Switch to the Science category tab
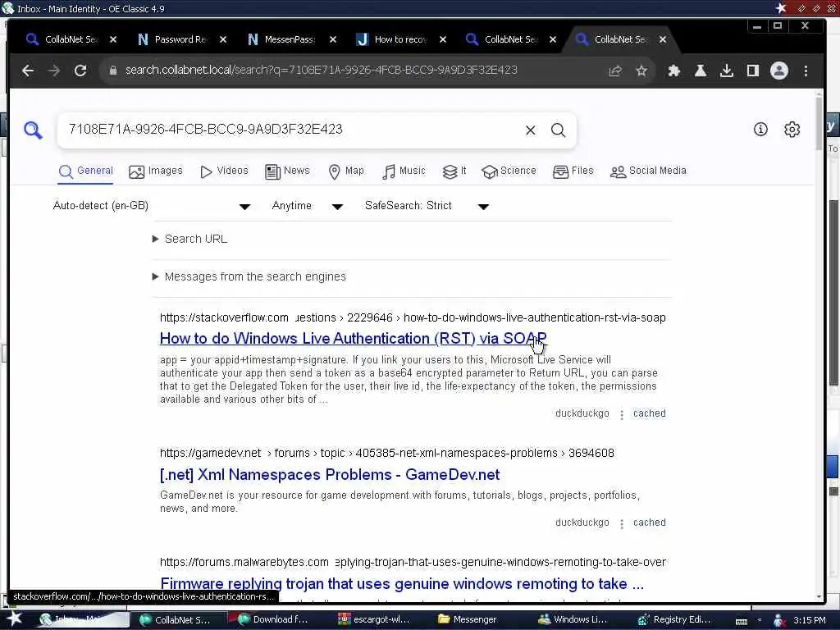 pos(509,171)
